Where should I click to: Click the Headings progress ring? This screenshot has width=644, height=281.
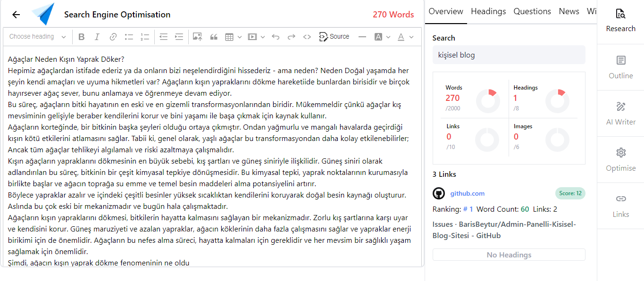pyautogui.click(x=557, y=100)
